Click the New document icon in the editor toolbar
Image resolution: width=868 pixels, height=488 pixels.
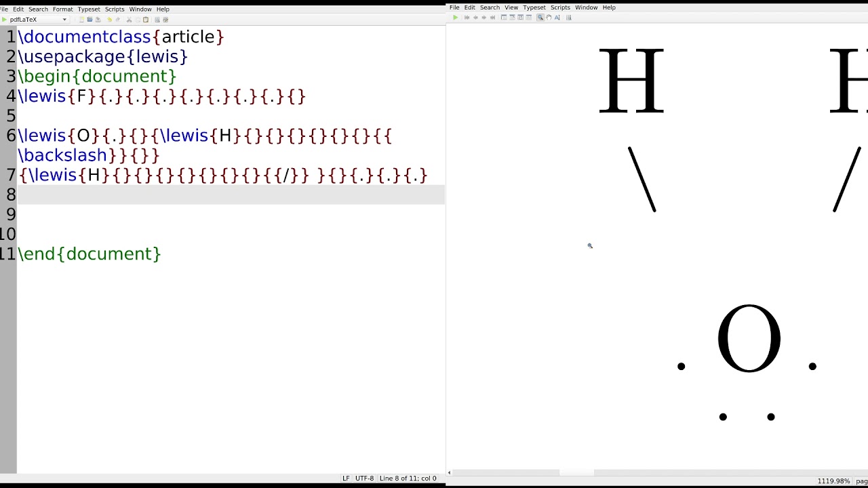pyautogui.click(x=81, y=20)
